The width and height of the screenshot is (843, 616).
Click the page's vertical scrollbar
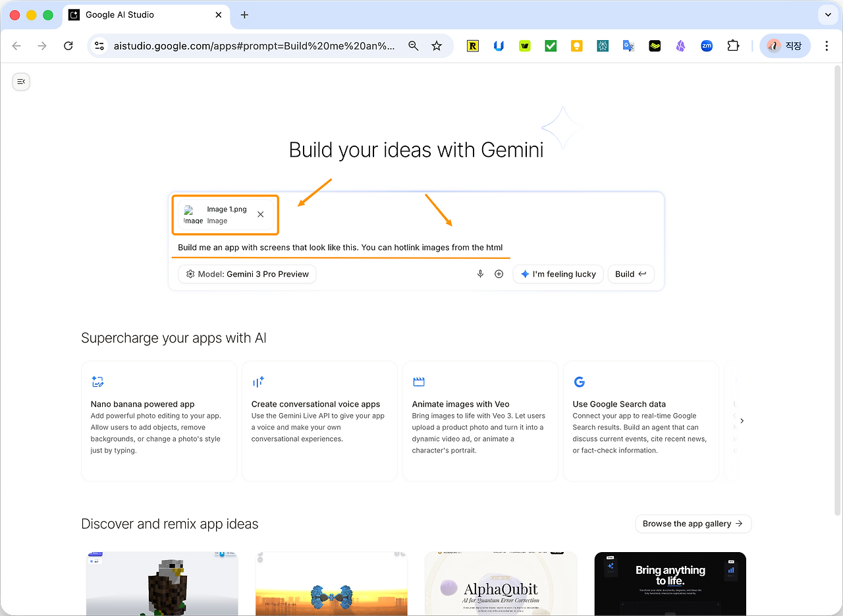click(x=838, y=290)
